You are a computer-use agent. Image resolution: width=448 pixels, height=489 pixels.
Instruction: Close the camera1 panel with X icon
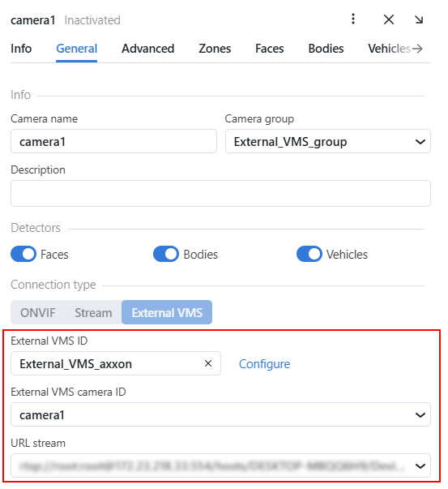[x=389, y=19]
